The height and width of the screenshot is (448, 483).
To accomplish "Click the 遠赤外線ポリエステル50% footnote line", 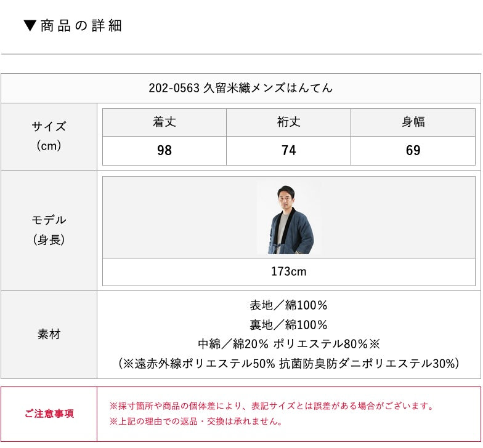I will point(288,364).
